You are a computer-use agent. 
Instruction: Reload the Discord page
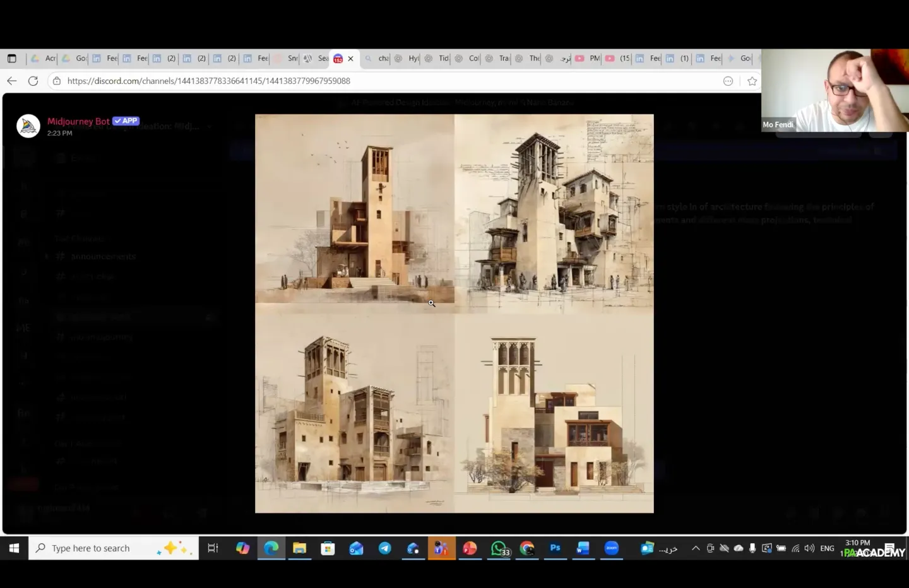pyautogui.click(x=33, y=81)
